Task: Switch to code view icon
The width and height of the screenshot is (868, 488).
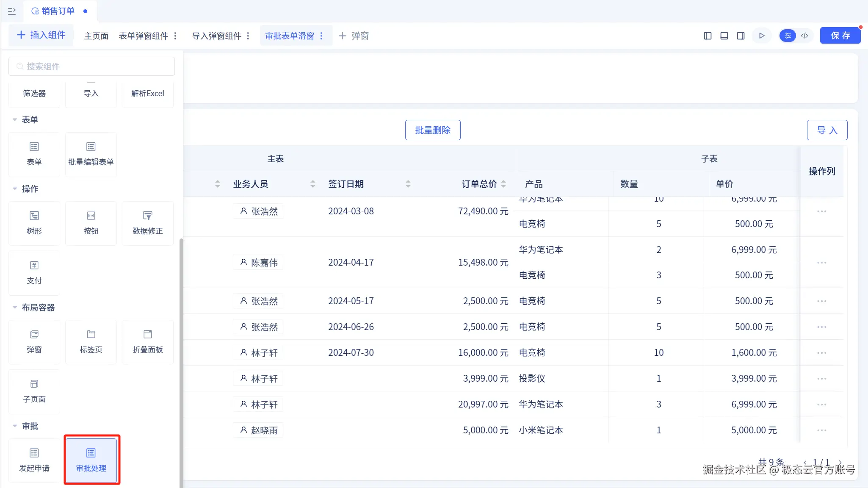Action: coord(804,36)
